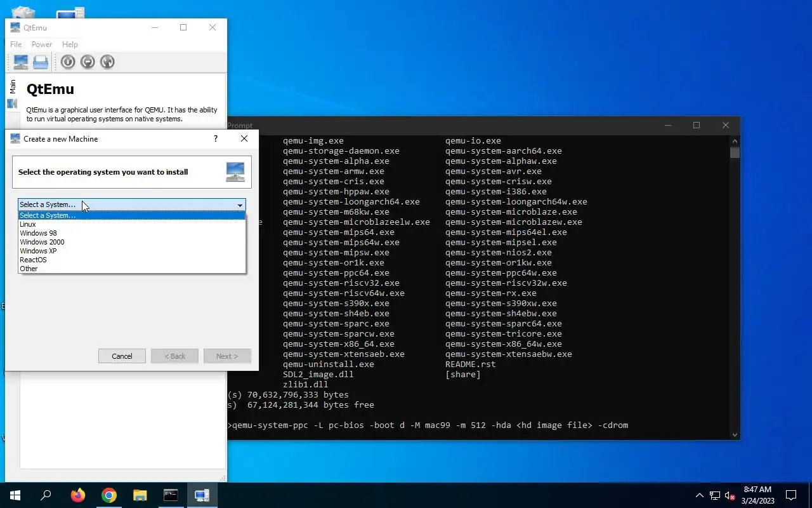Open Windows Start menu
This screenshot has height=508, width=812.
coord(15,495)
